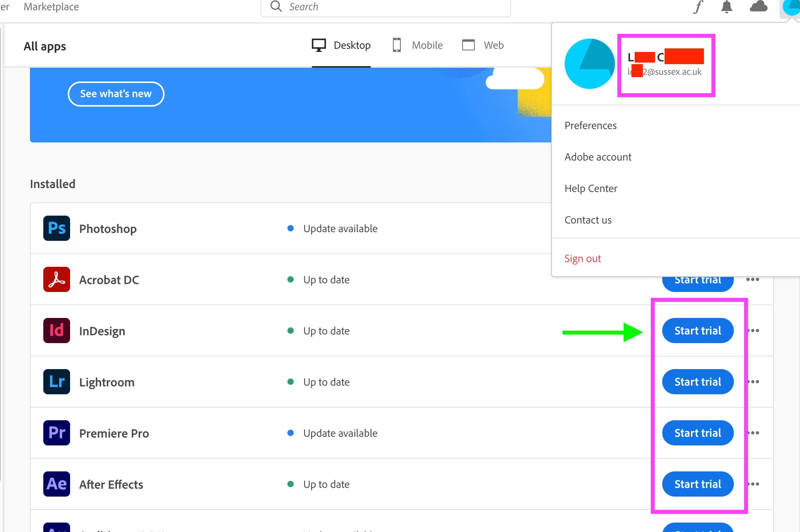Choose Sign out in account menu
This screenshot has height=532, width=800.
click(x=583, y=259)
